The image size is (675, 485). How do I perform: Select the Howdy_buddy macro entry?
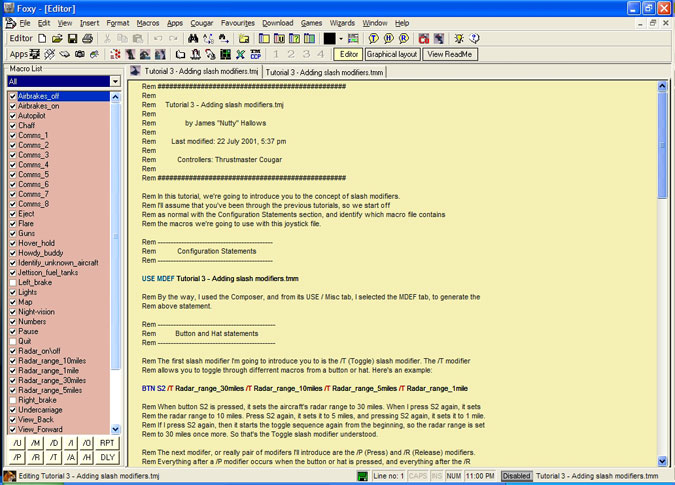click(x=40, y=253)
